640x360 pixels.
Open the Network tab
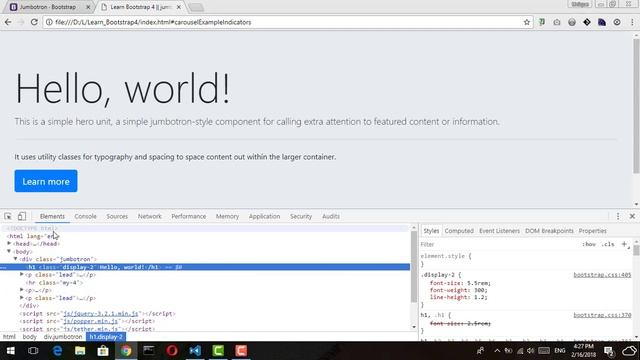tap(149, 216)
